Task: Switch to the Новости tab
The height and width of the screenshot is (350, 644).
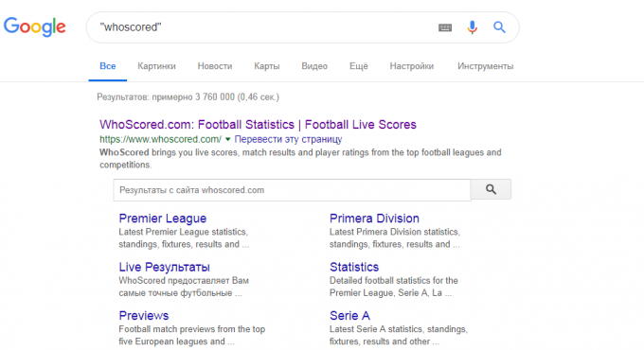Action: [x=215, y=66]
